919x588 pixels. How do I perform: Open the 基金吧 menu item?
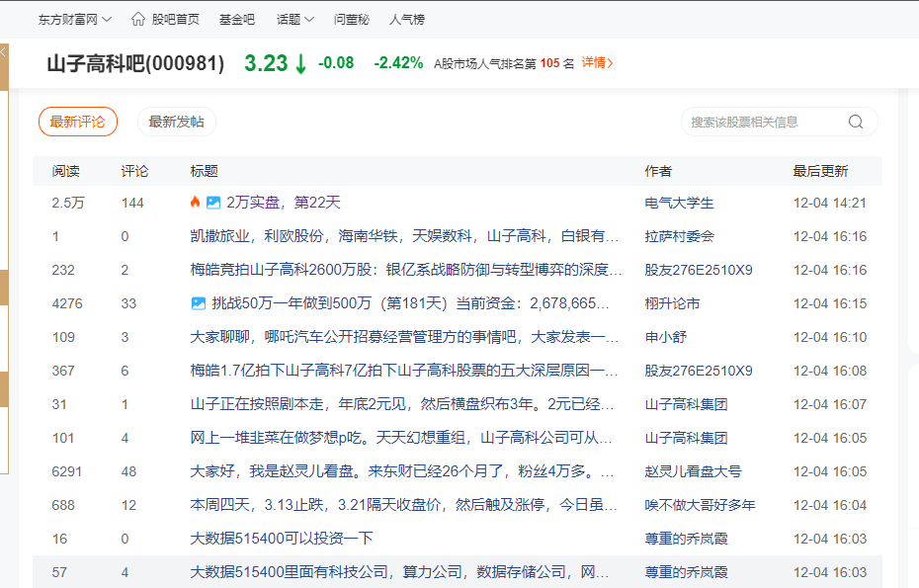tap(237, 20)
